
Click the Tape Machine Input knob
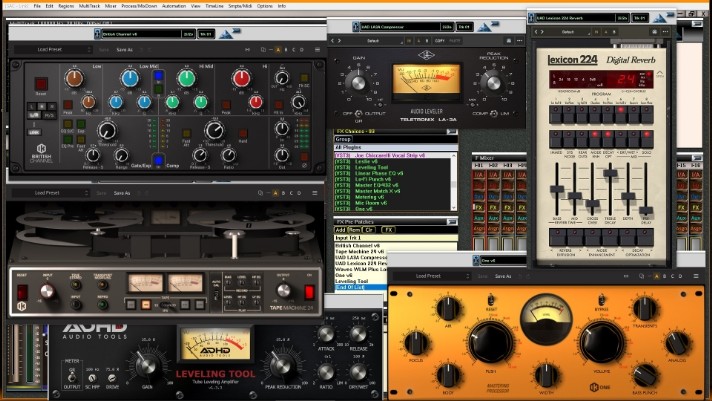tap(47, 291)
